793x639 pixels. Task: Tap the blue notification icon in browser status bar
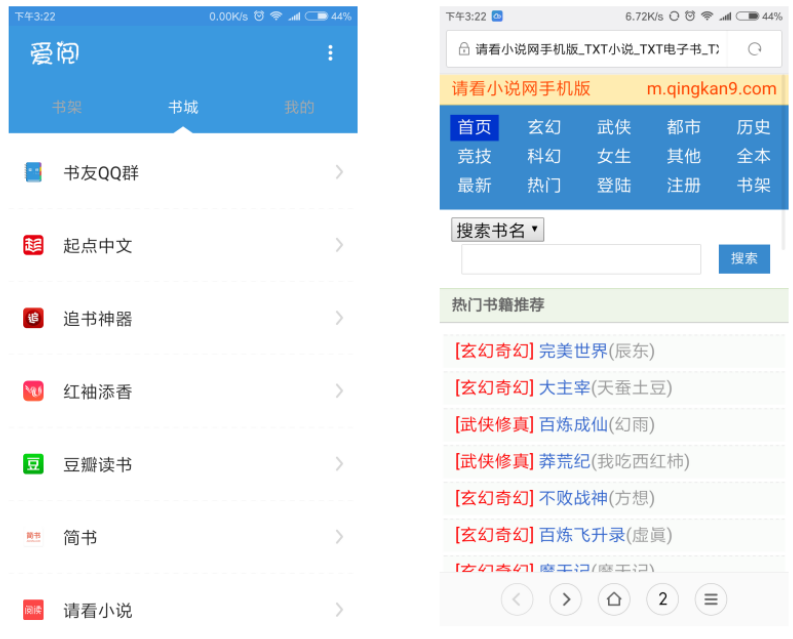point(497,16)
